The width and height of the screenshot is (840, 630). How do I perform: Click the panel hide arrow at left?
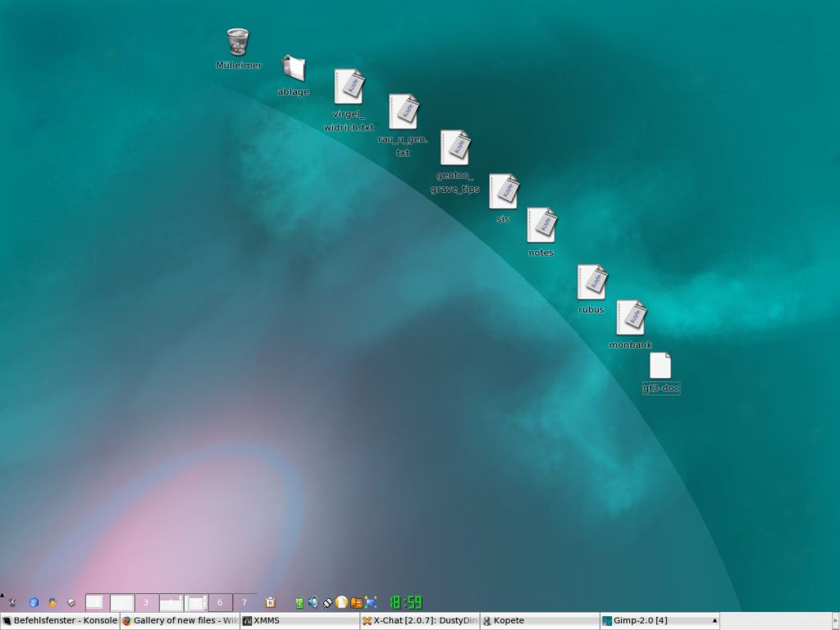coord(2,595)
